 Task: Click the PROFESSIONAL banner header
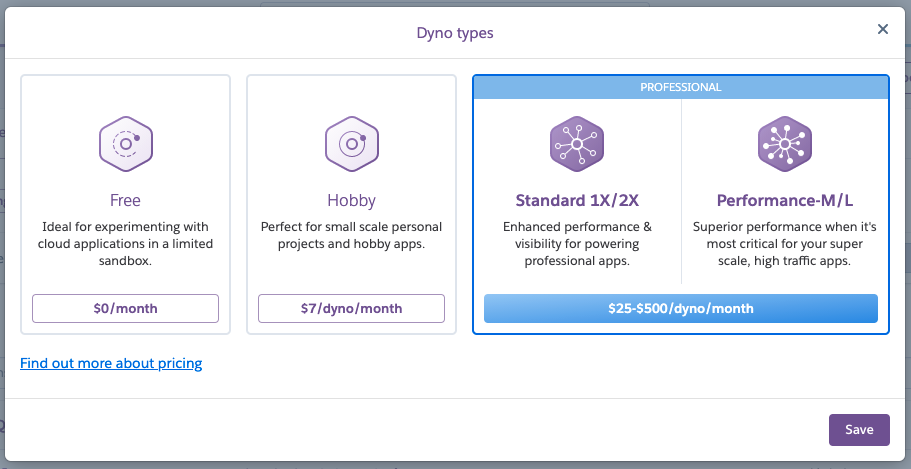680,88
